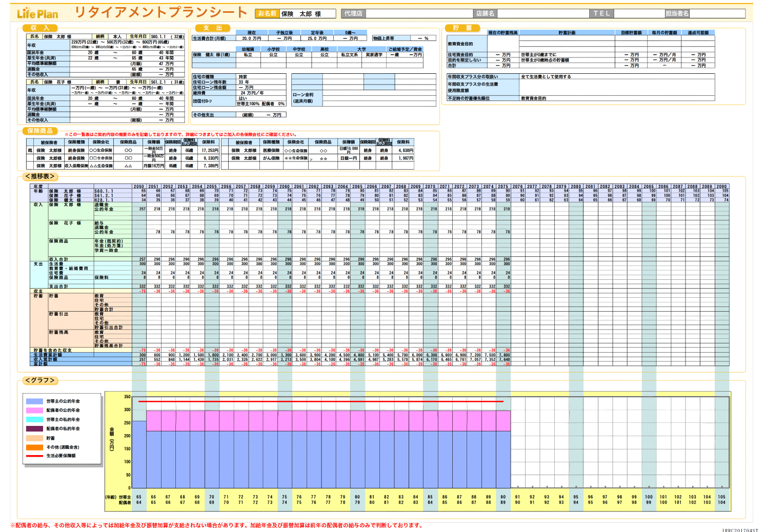Screen dimensions: 765x532
Task: Select the 店舗名 input field
Action: [542, 14]
